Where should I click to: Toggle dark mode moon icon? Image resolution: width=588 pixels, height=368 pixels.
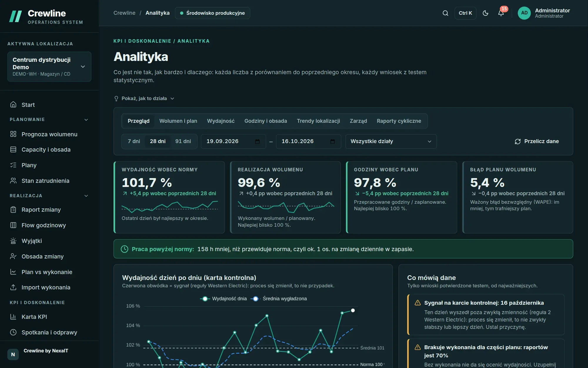pos(485,13)
